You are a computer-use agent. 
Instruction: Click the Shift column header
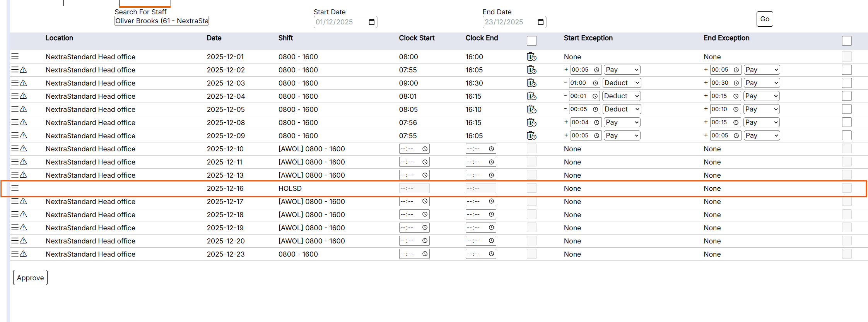click(285, 38)
